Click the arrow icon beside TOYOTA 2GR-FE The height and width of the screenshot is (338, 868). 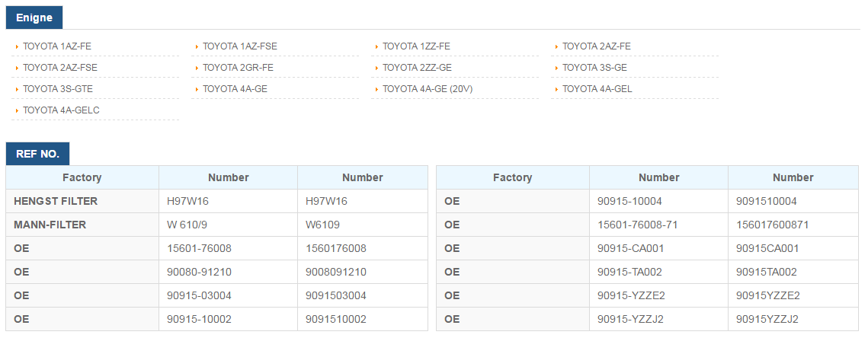click(x=197, y=68)
